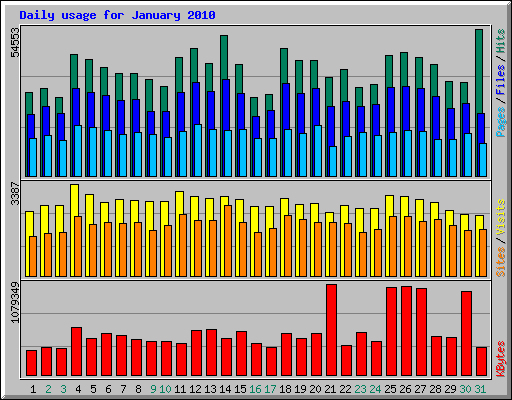Click the red KBytes bar for day 13
The image size is (512, 400).
point(212,353)
